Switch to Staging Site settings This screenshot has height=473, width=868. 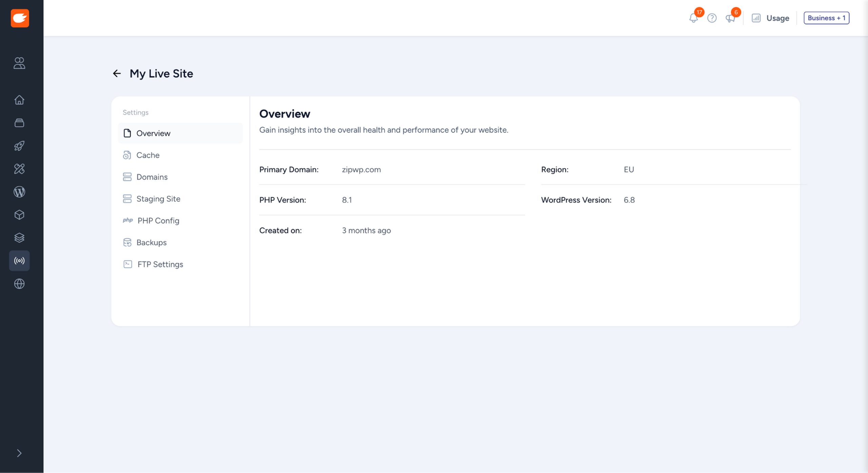[158, 199]
